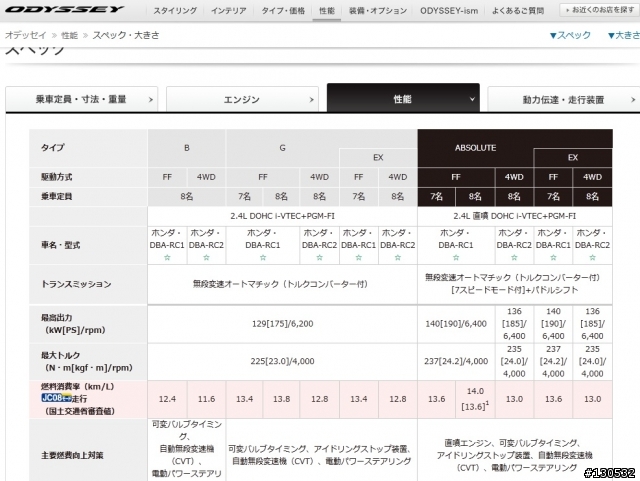Click トランスミッション row label
The image size is (640, 481).
(x=76, y=284)
